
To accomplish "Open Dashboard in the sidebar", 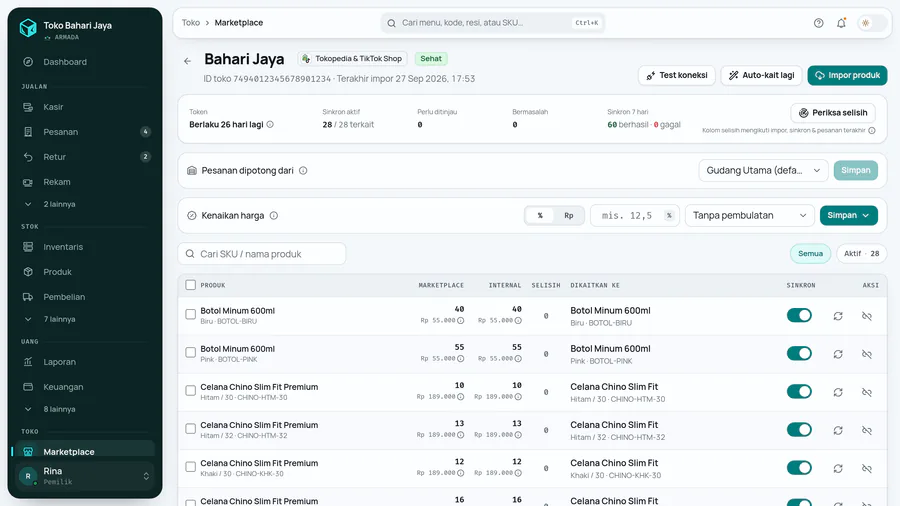I will coord(85,62).
